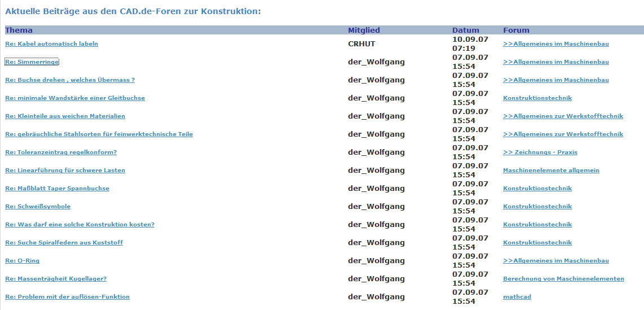Go to Konstruktionstechnik forum in Maßblatt Taper row
644x310 pixels.
pyautogui.click(x=537, y=189)
